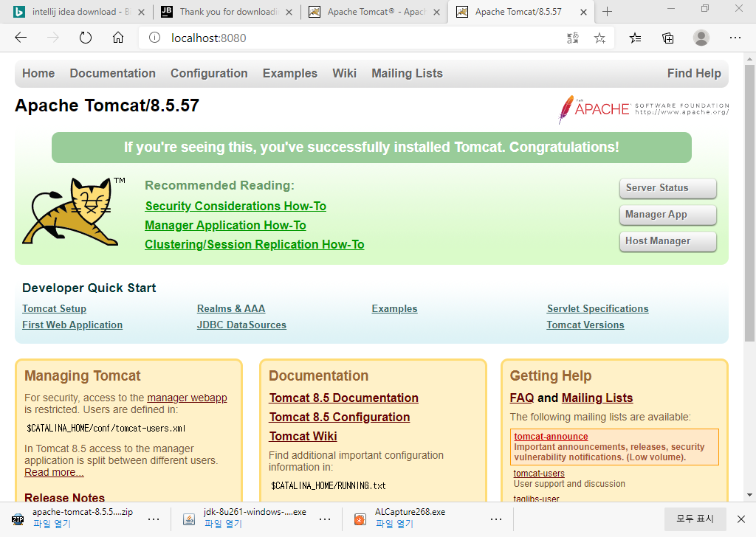Screen dimensions: 756x537
Task: Click 모두 표시 show all downloads button
Action: 695,519
